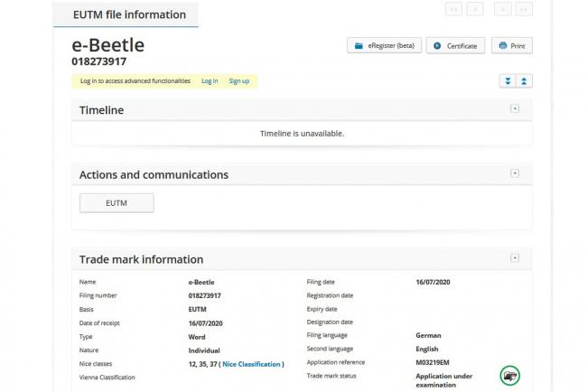Click the Expiry date label
The height and width of the screenshot is (392, 587).
click(x=322, y=309)
